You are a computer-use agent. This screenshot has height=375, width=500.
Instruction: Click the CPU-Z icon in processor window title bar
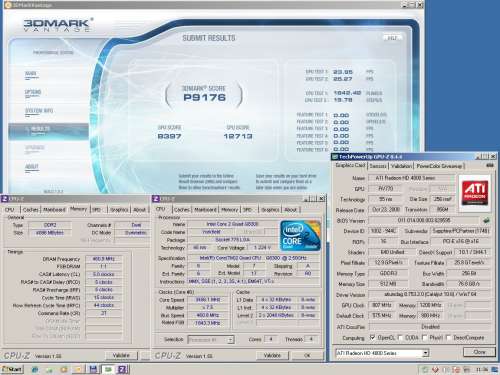coord(156,199)
